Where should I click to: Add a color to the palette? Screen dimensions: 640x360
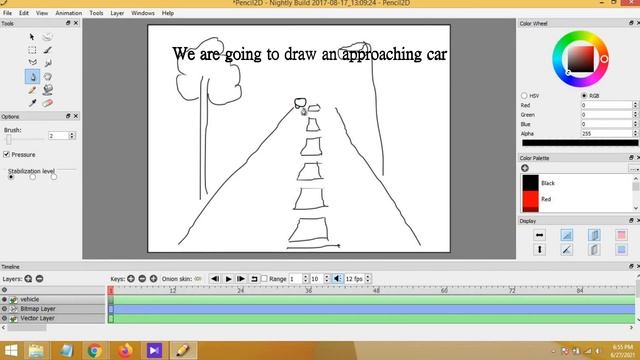coord(525,168)
